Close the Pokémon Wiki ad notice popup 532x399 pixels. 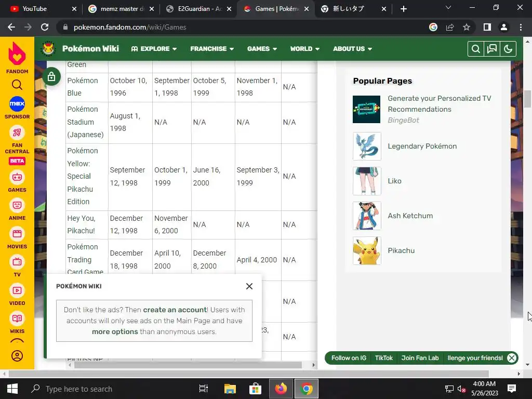coord(249,286)
